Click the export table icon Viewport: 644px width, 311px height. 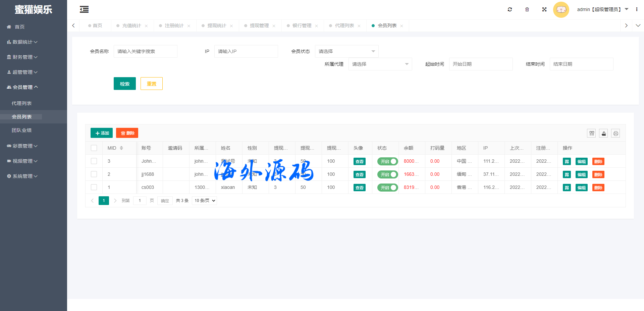click(x=604, y=134)
